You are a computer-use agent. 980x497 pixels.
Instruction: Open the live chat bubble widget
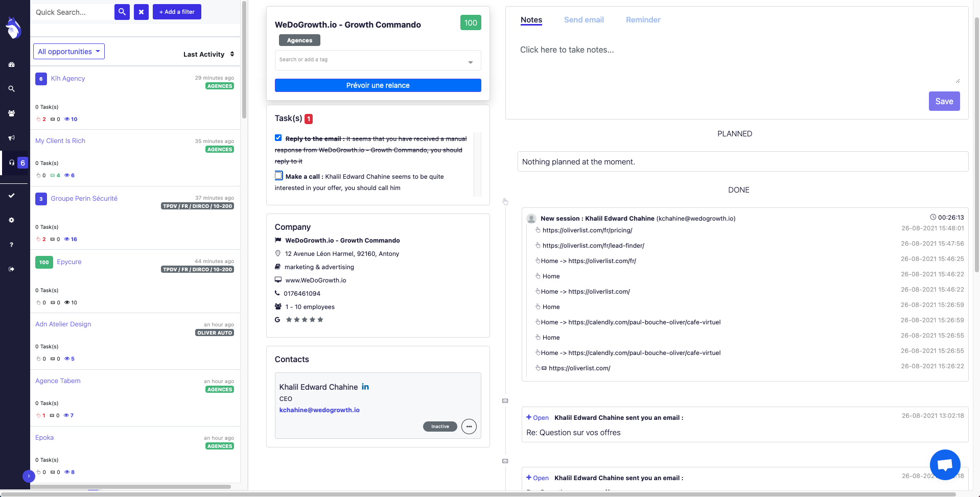click(945, 464)
